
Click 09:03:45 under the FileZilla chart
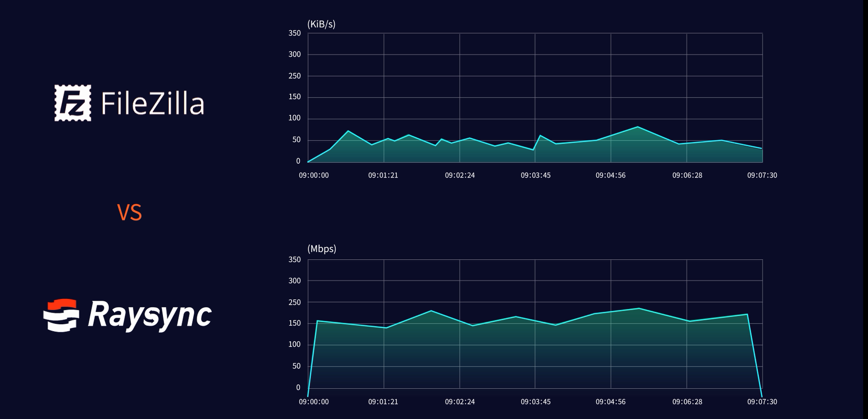(536, 175)
